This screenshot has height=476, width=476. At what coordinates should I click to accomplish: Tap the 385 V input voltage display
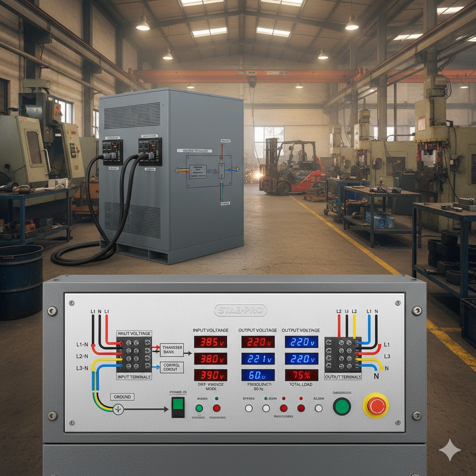coord(210,342)
